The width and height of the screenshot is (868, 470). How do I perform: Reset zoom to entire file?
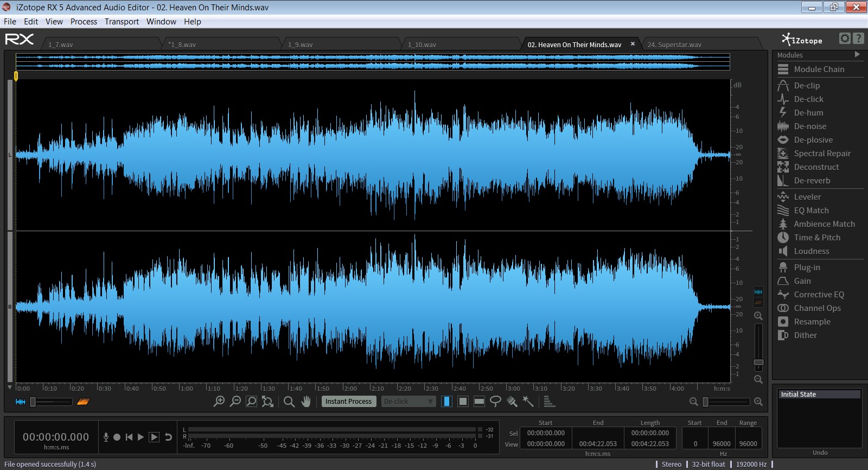(x=267, y=402)
